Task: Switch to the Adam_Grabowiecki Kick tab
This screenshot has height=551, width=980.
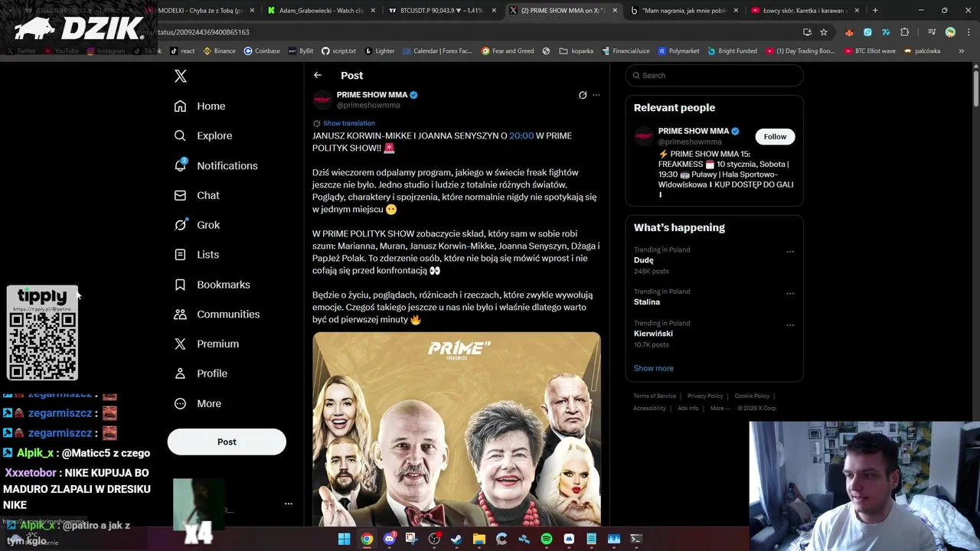Action: point(320,11)
